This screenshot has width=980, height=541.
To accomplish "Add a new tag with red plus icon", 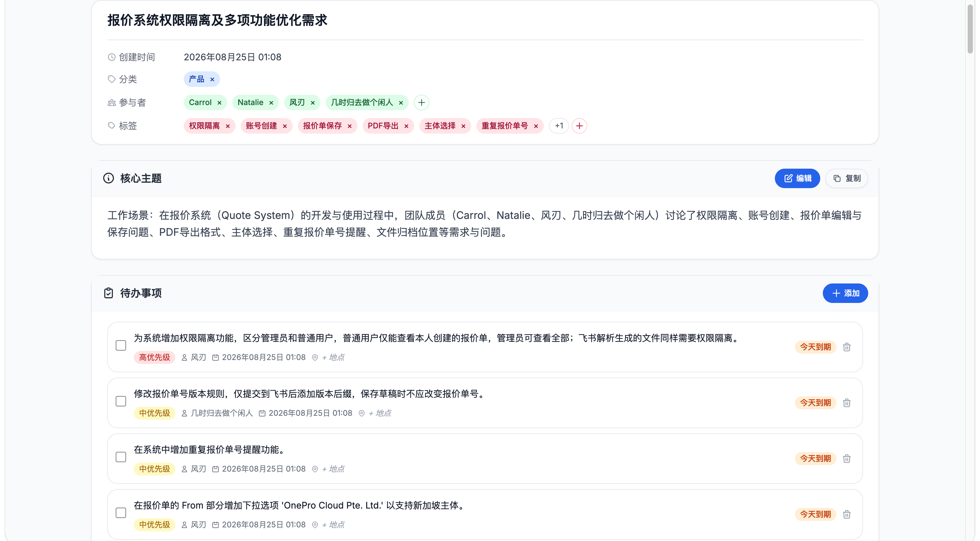I will [x=579, y=126].
